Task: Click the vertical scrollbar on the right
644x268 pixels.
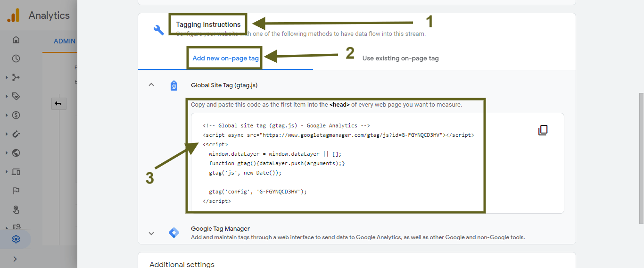Action: click(641, 158)
